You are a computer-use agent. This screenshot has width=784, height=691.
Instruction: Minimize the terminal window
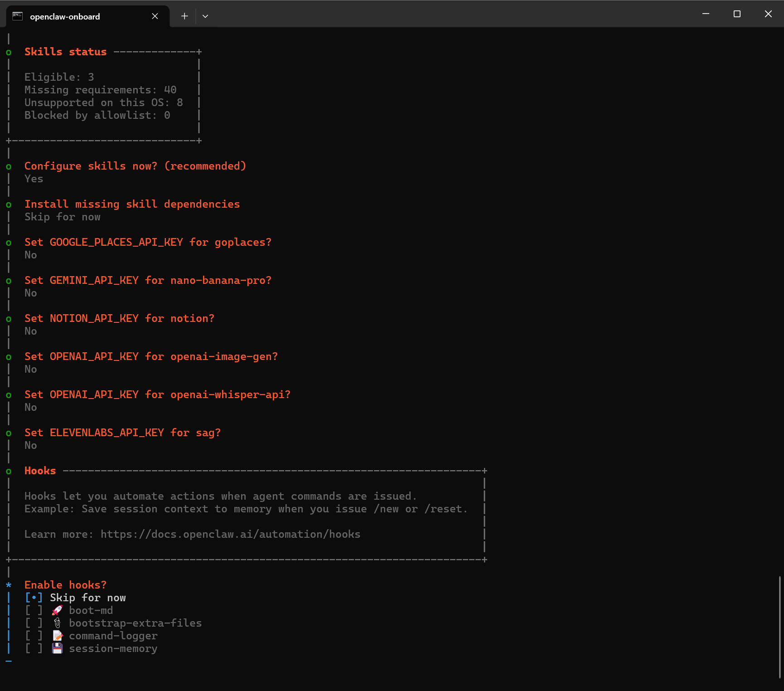(x=706, y=14)
